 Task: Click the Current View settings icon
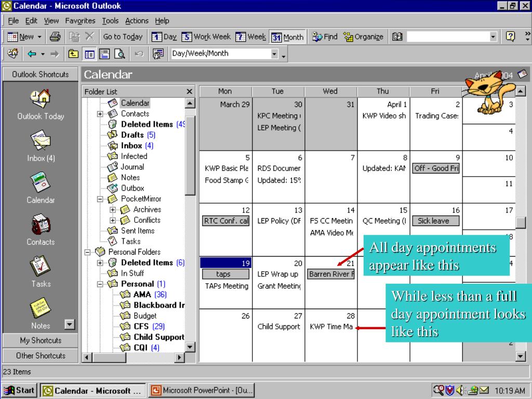point(158,54)
